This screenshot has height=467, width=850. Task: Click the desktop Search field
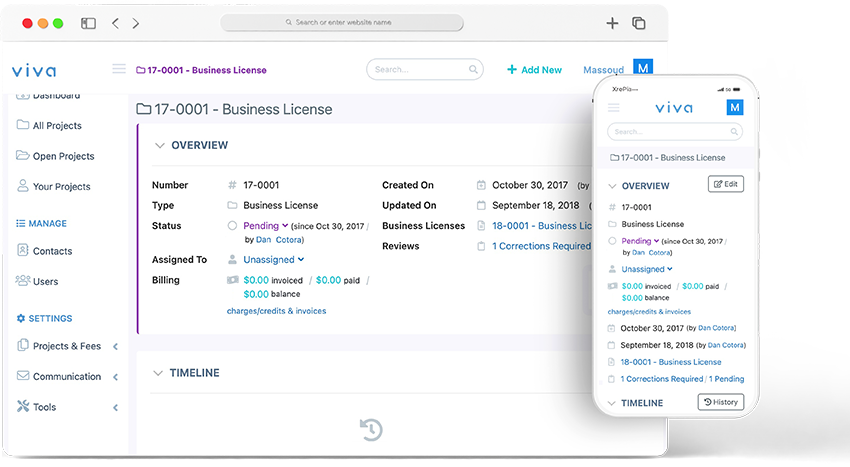pos(424,69)
